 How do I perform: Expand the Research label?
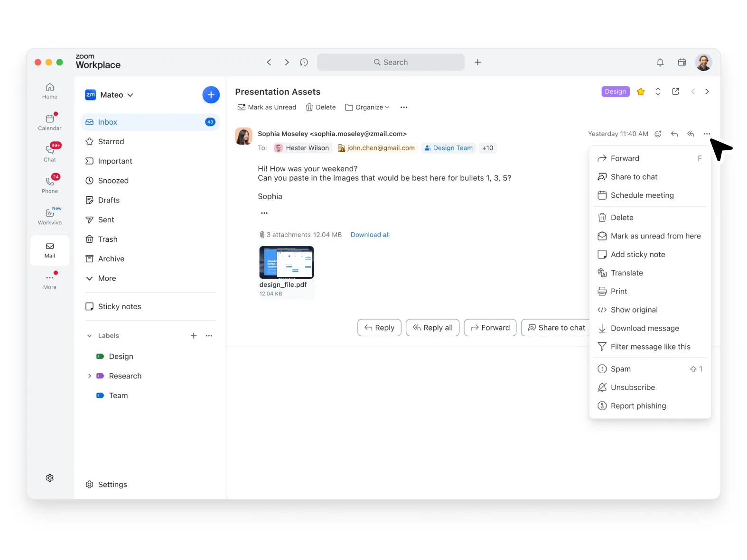(89, 376)
